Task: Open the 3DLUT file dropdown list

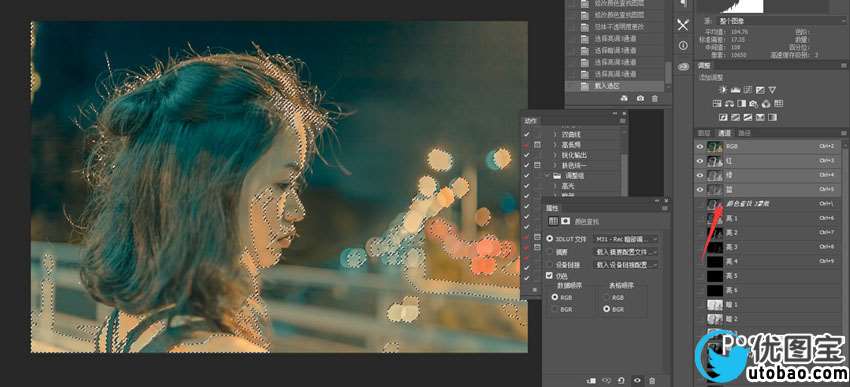Action: click(626, 238)
